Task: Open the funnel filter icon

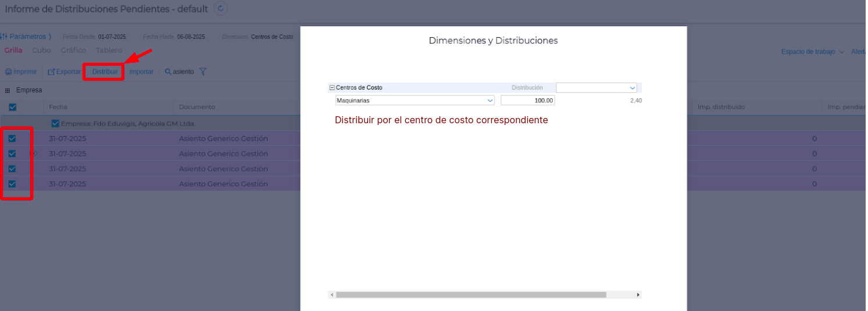Action: coord(203,72)
